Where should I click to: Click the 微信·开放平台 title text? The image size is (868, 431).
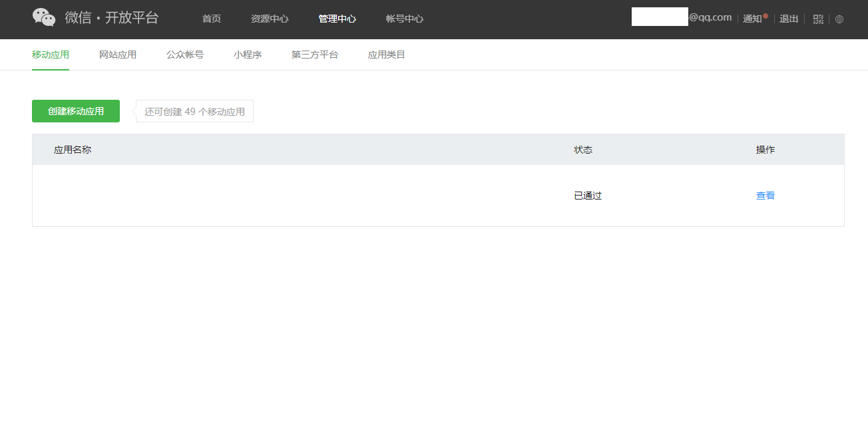[111, 18]
